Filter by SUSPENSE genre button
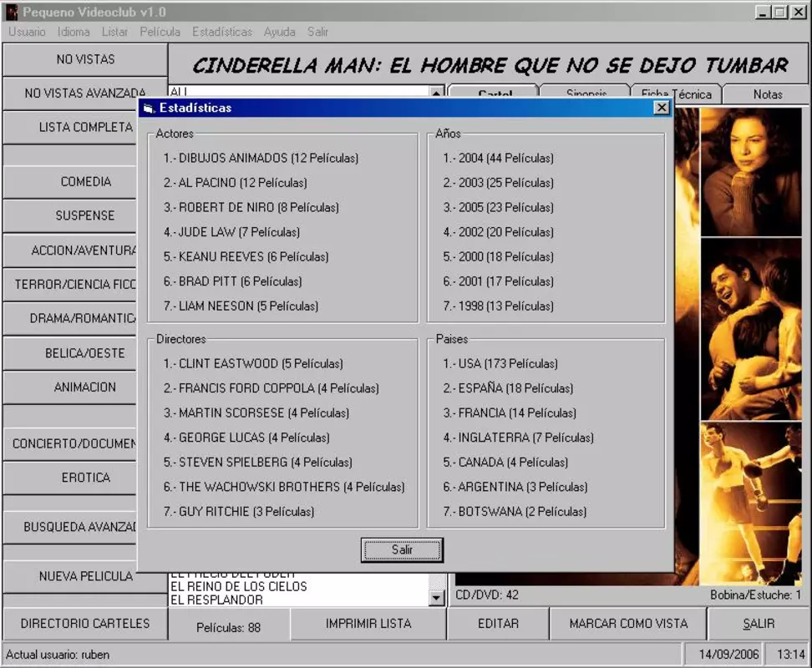 pyautogui.click(x=70, y=215)
